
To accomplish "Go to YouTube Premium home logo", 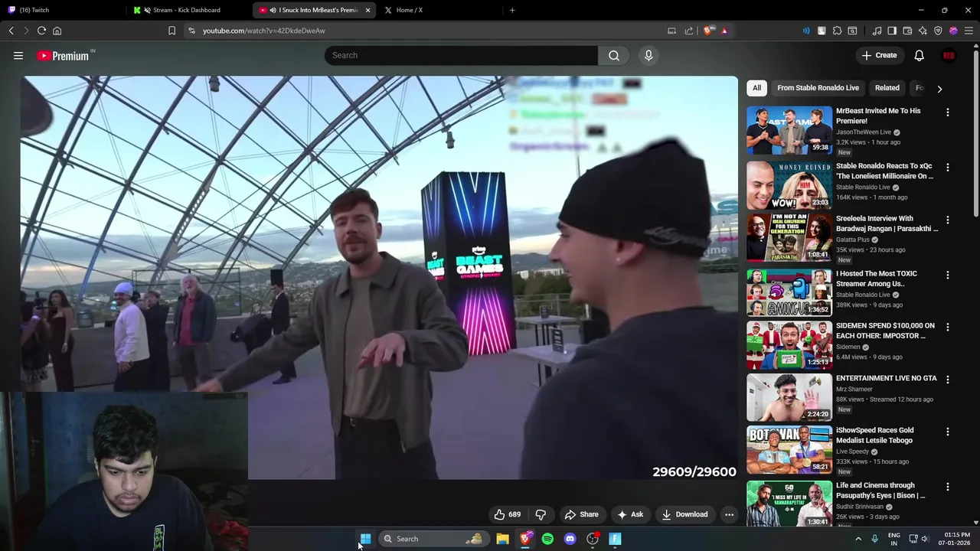I will pyautogui.click(x=63, y=56).
